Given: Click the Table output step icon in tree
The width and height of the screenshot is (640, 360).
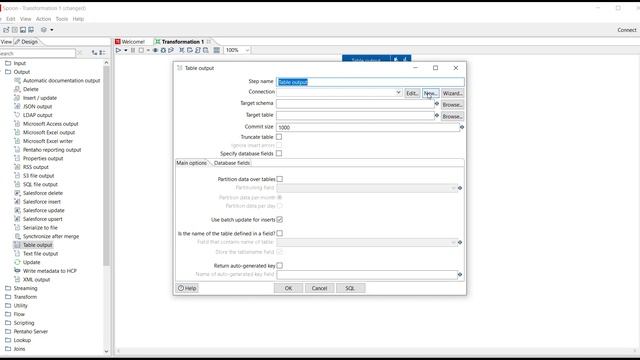Looking at the screenshot, I should 17,245.
